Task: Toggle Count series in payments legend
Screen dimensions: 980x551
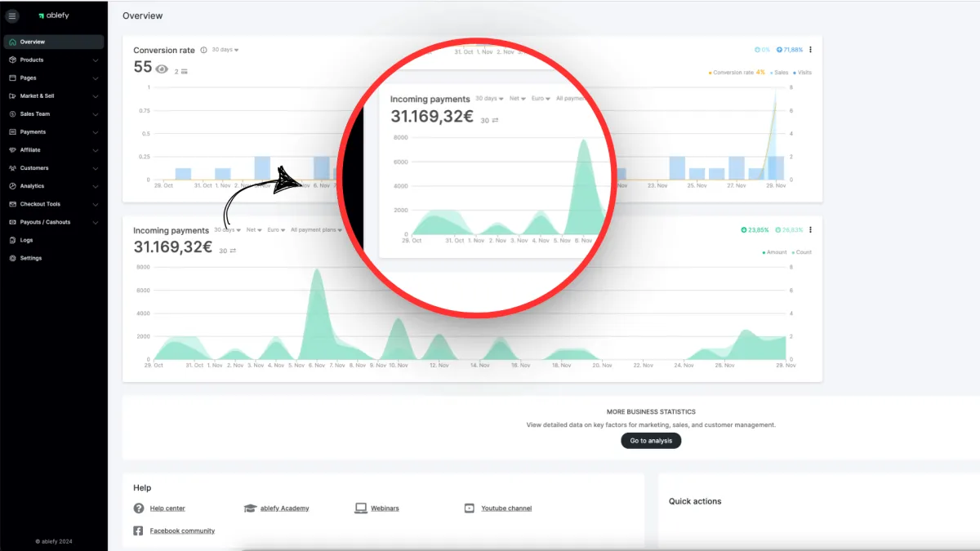Action: [802, 252]
